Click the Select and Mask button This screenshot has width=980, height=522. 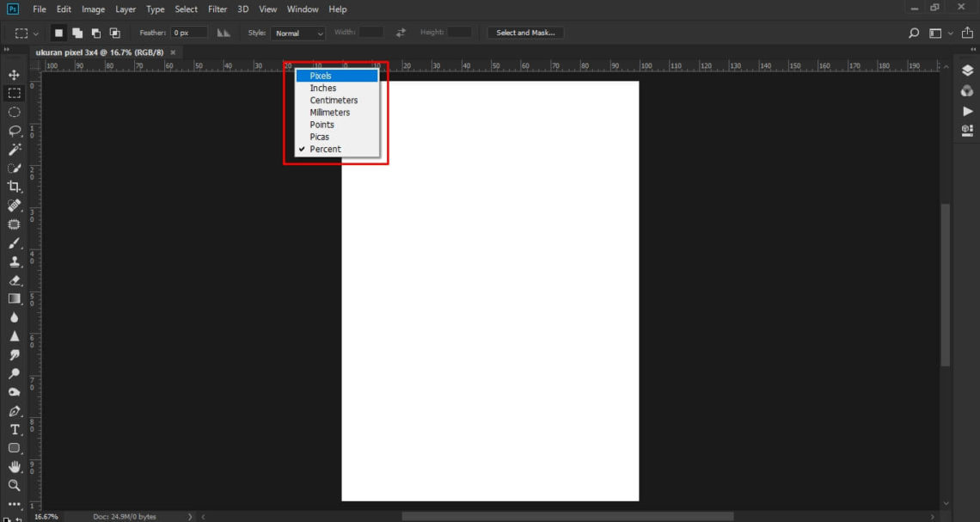click(x=524, y=32)
